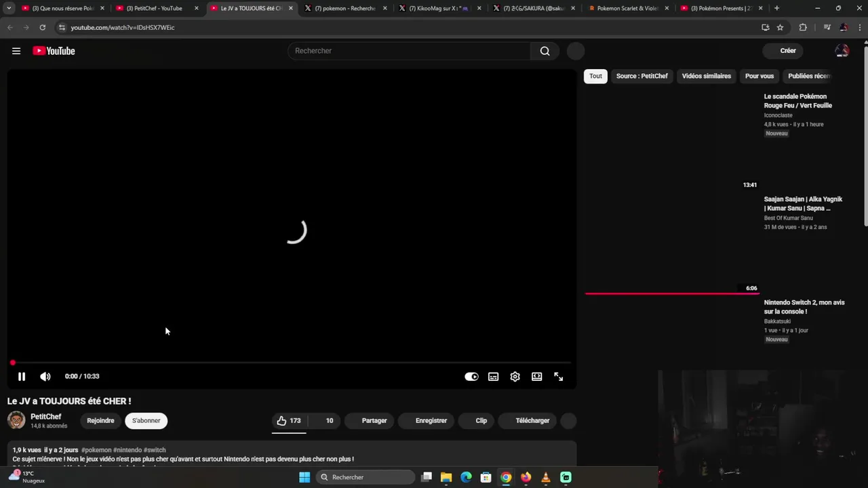Click the #pokemon hashtag
Screen dimensions: 868x488
96,450
